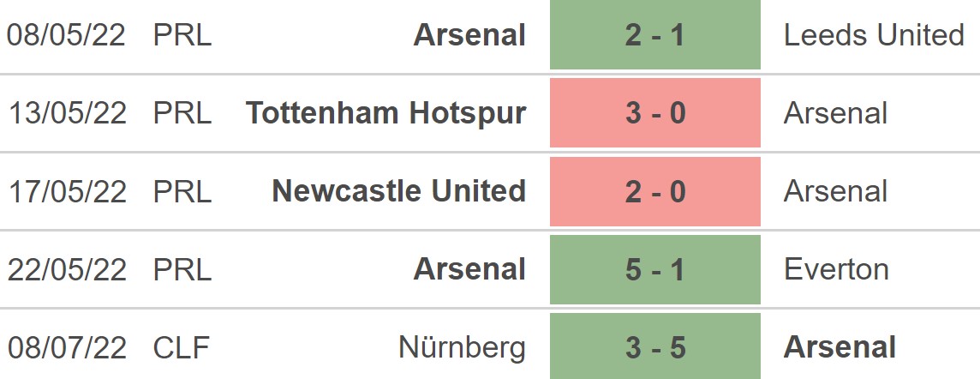This screenshot has width=980, height=379.
Task: Click the Leeds United team name
Action: click(x=874, y=35)
